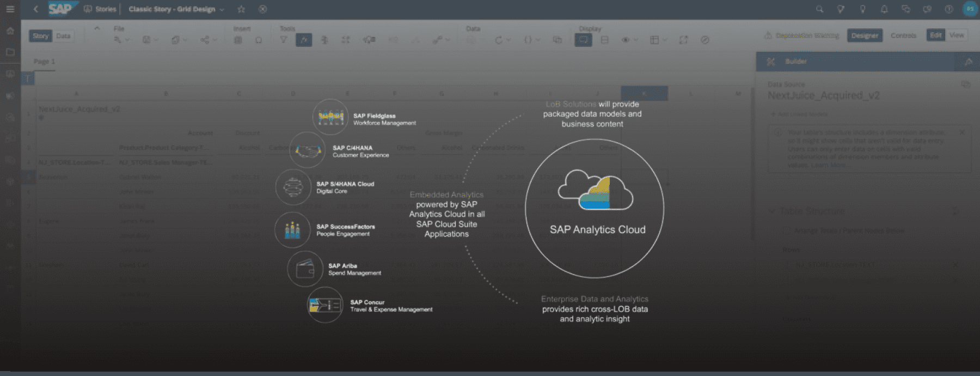Switch to the Data mode tab
Viewport: 980px width, 376px height.
(64, 36)
